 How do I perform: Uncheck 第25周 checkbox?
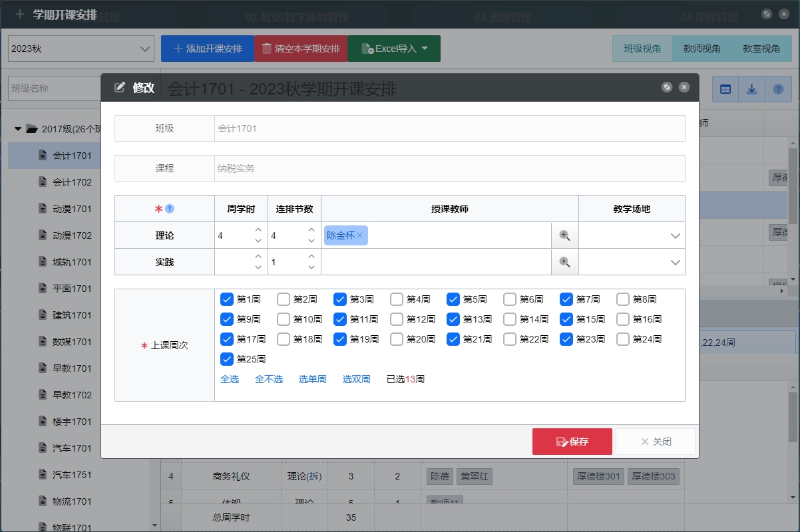coord(227,359)
